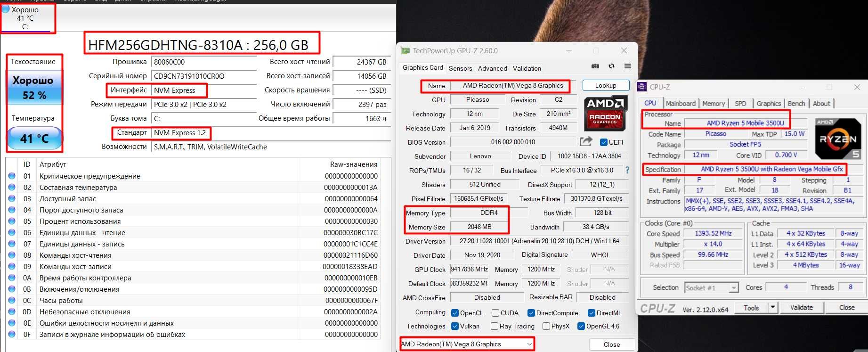
Task: Click status dot for attribute 0D row
Action: click(x=12, y=311)
